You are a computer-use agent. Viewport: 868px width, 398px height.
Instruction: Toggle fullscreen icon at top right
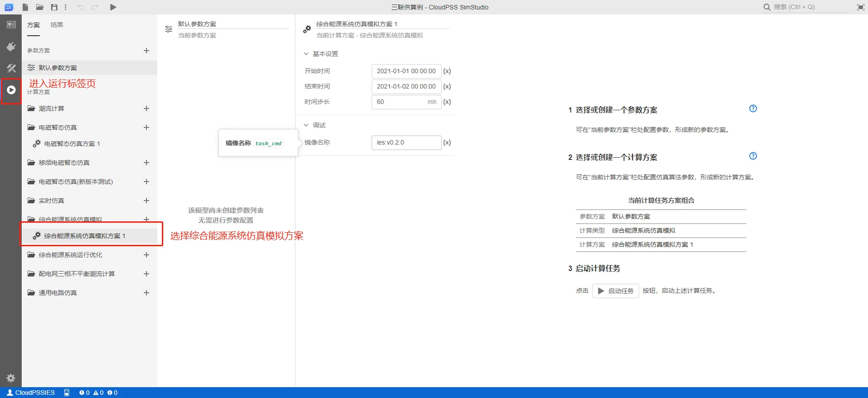[x=861, y=7]
